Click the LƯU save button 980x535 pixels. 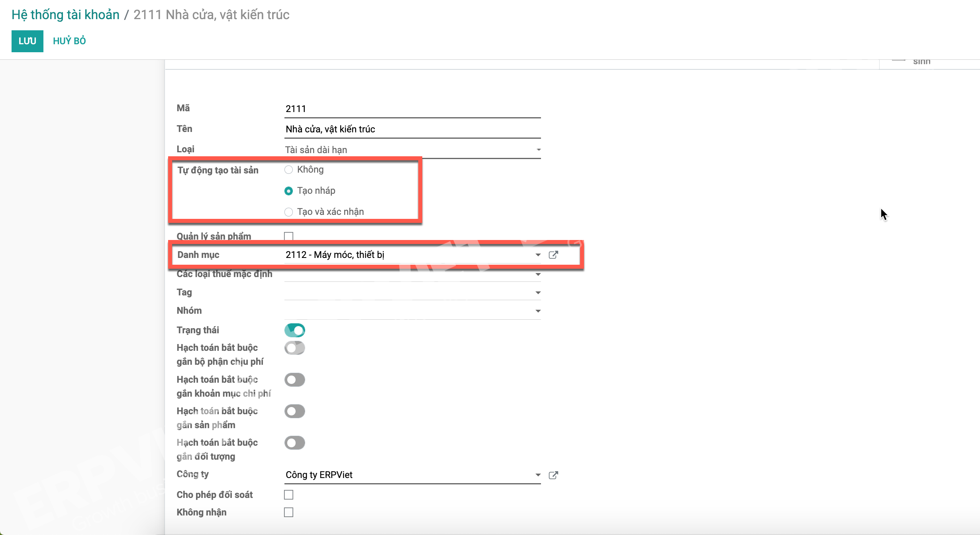point(27,41)
